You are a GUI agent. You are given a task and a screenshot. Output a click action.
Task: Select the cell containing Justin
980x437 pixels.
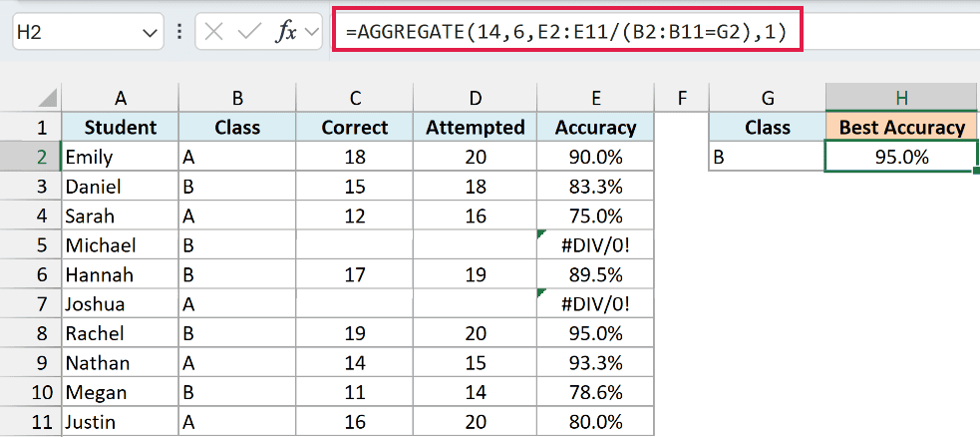pos(120,421)
